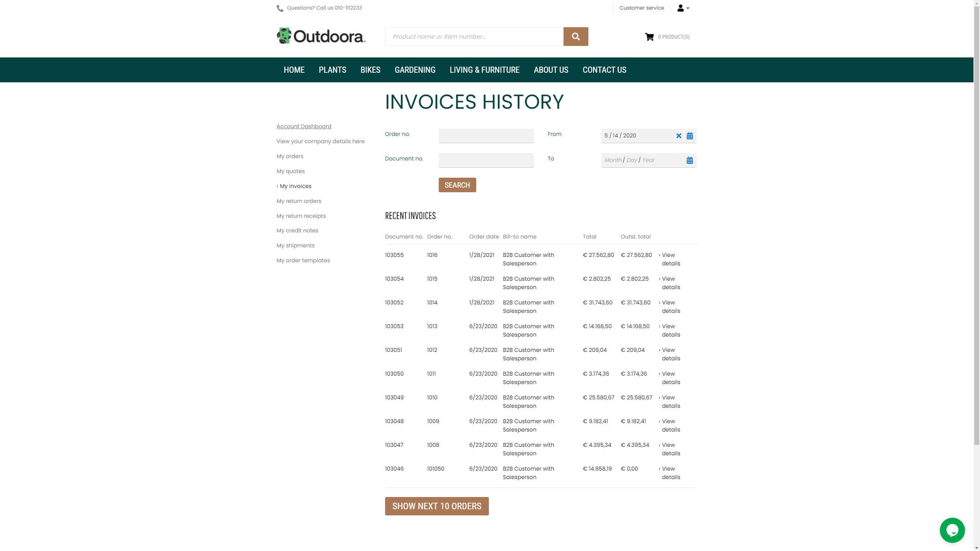Click order number 1012
Viewport: 980px width, 551px height.
pos(432,350)
